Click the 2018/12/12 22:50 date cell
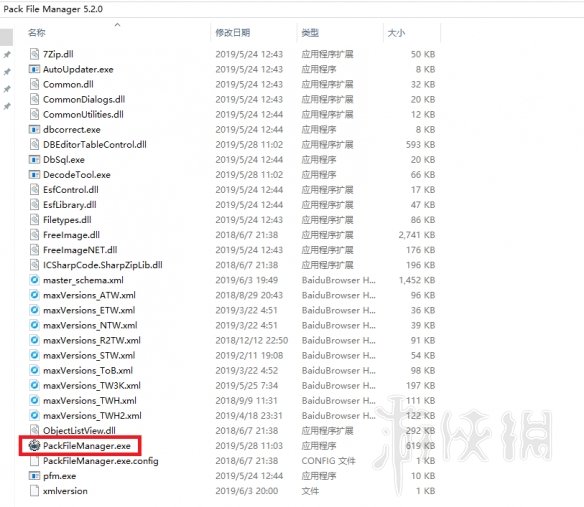The width and height of the screenshot is (584, 507). (x=251, y=340)
